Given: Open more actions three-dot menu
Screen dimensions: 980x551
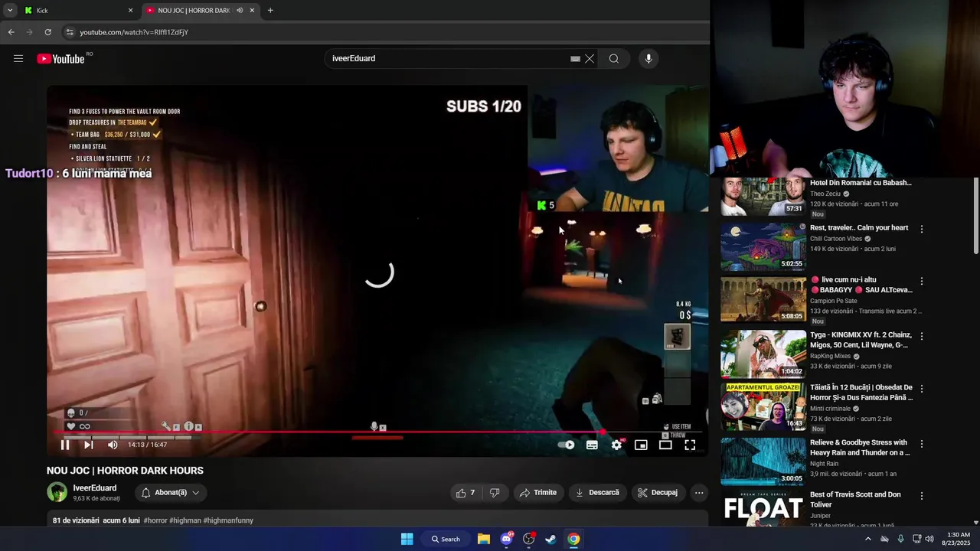Looking at the screenshot, I should [x=699, y=493].
